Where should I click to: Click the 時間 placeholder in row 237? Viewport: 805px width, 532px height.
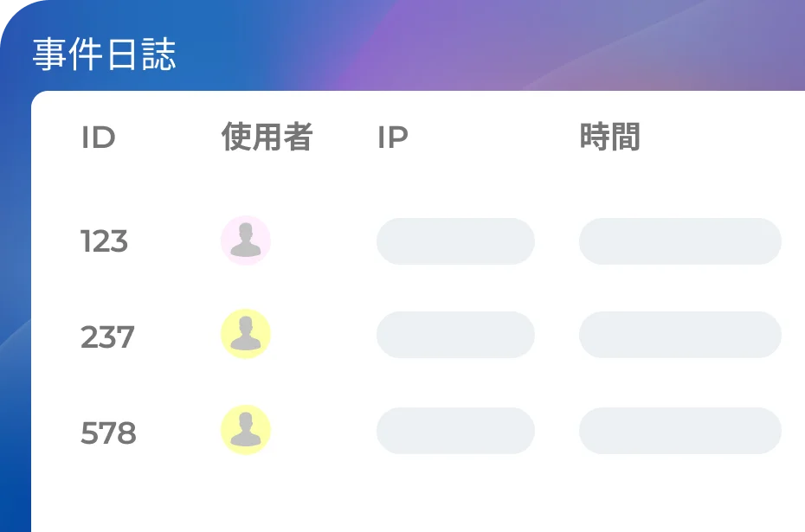(680, 335)
